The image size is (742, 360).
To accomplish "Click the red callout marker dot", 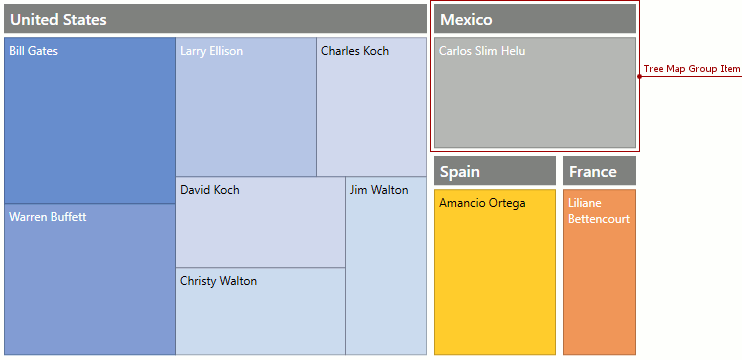I will tap(639, 76).
